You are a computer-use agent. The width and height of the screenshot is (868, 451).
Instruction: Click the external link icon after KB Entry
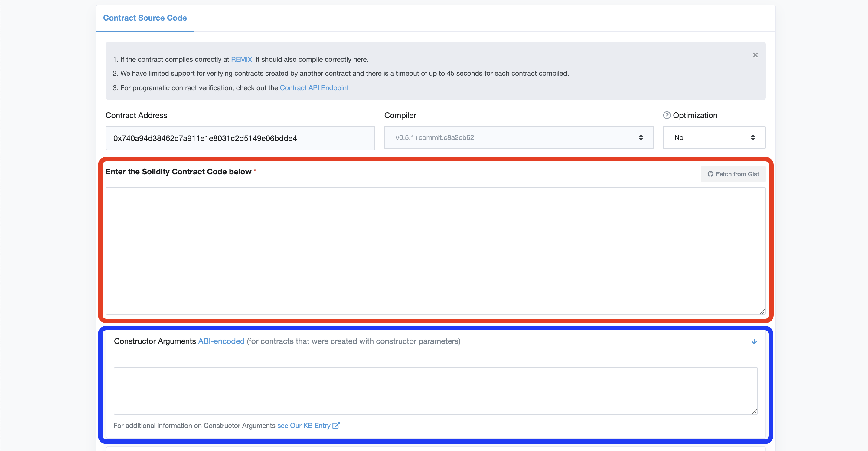pyautogui.click(x=336, y=425)
